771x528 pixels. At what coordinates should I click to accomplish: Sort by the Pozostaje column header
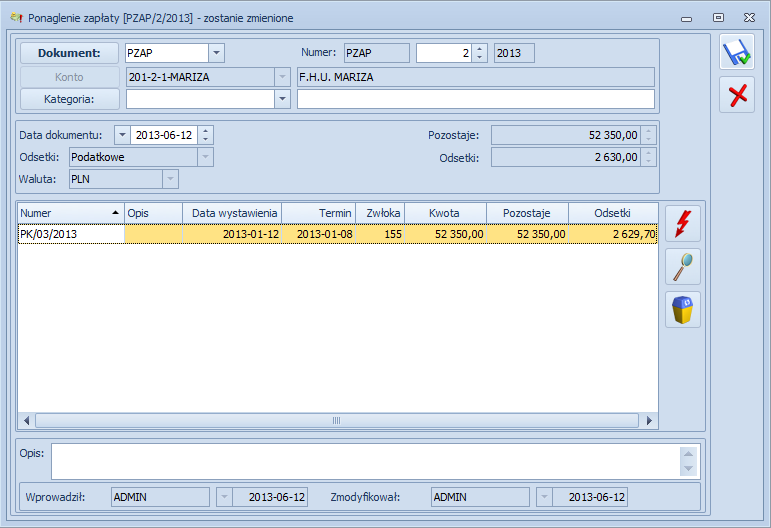(x=528, y=213)
